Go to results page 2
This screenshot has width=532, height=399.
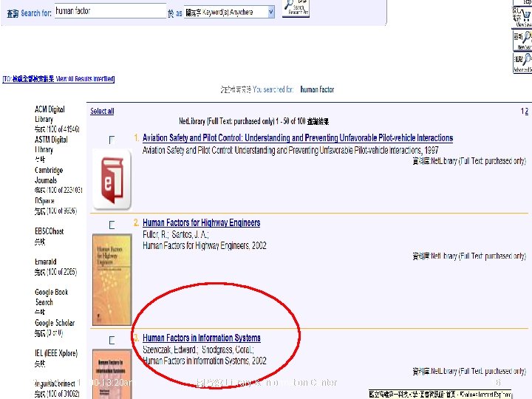click(x=527, y=112)
